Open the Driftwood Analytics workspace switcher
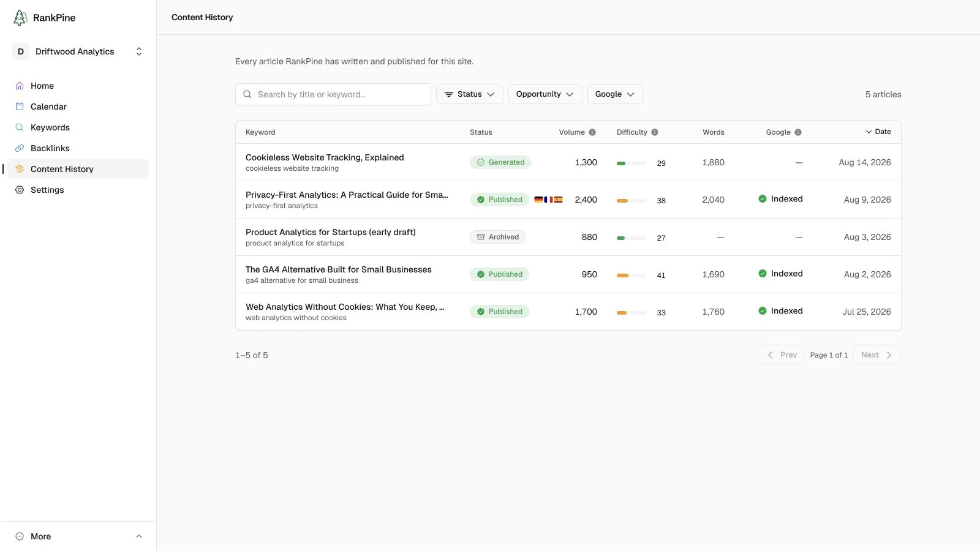This screenshot has width=980, height=551. pyautogui.click(x=78, y=51)
